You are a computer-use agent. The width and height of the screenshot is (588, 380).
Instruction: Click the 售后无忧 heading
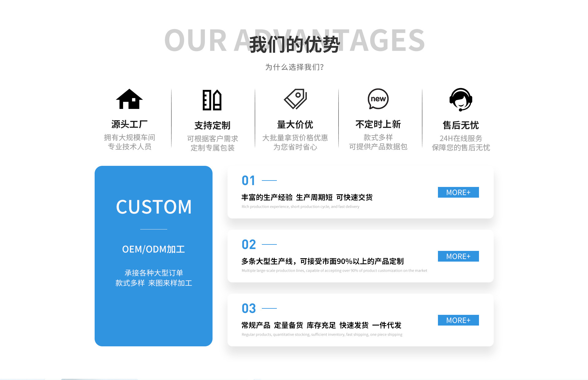[x=461, y=125]
